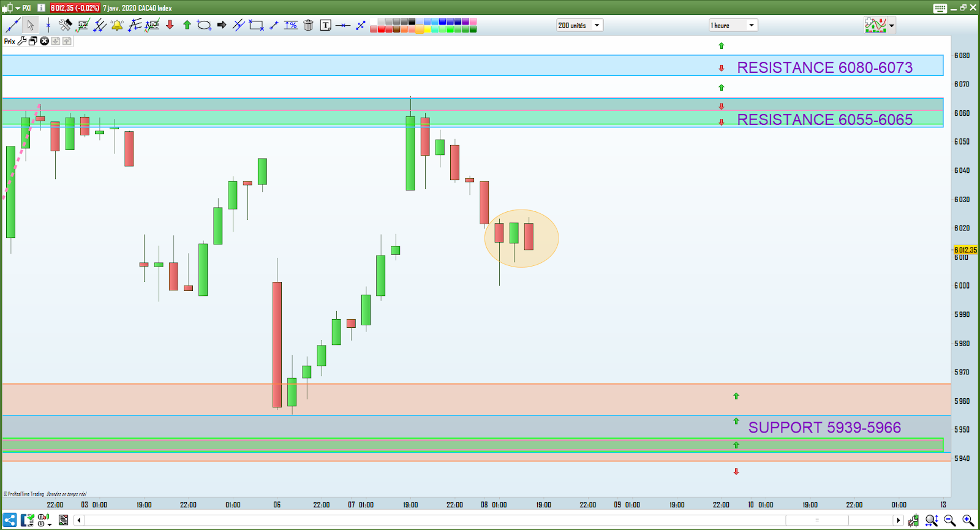Click the ProRealTime Trading footer text
The height and width of the screenshot is (530, 980).
point(26,494)
